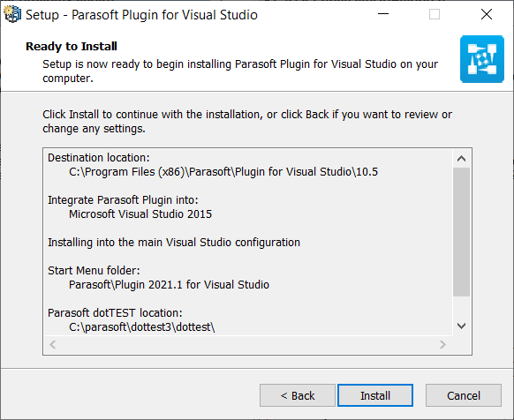Viewport: 514px width, 420px height.
Task: Click the Destination location path text
Action: pyautogui.click(x=223, y=172)
